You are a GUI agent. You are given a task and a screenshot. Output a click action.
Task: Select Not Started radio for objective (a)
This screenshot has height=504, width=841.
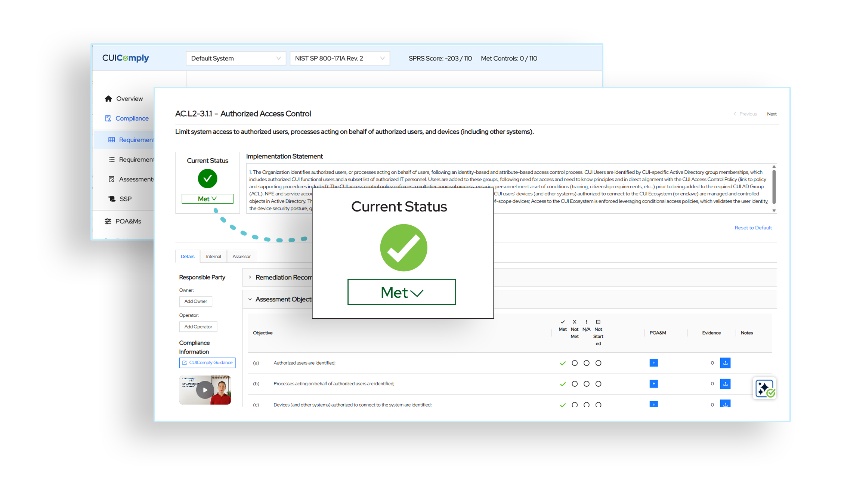[598, 363]
